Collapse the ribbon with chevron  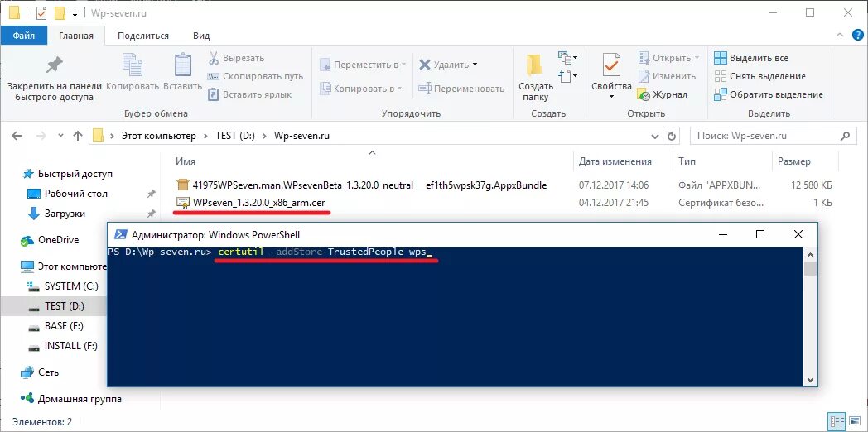(840, 36)
